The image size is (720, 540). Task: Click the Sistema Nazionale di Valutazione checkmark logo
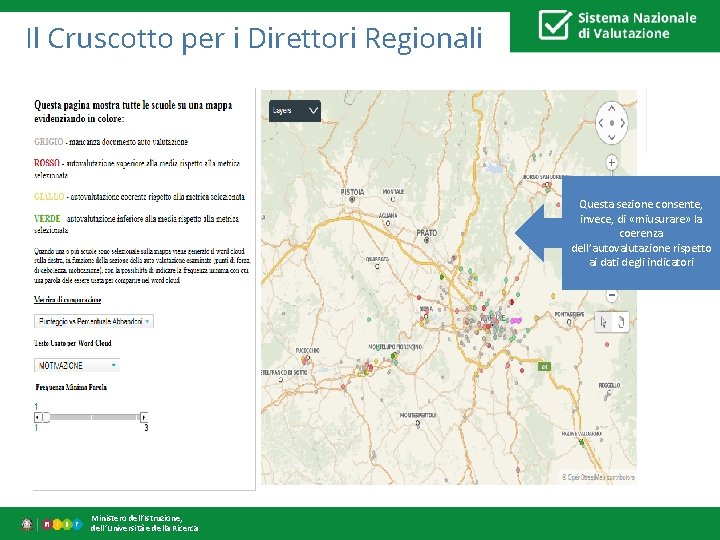coord(555,25)
